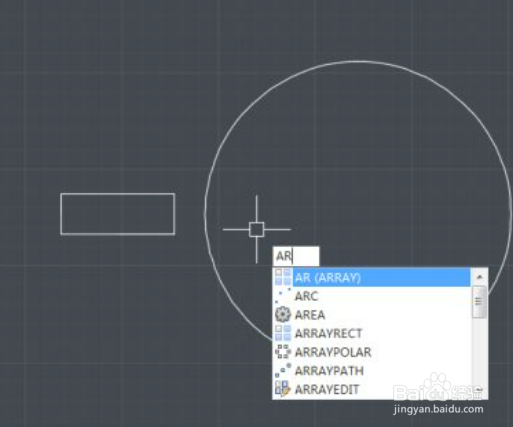Pick the AREA command suggestion
Viewport: 513px width, 427px height.
pos(372,315)
